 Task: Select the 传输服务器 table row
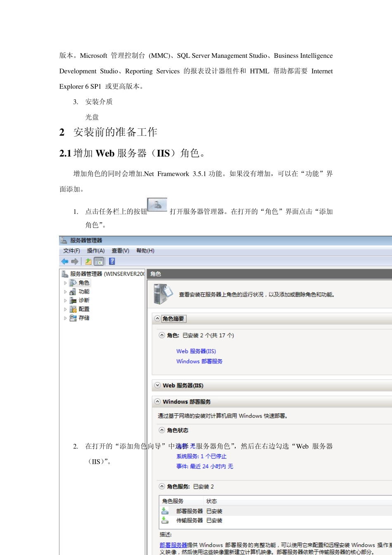click(276, 520)
